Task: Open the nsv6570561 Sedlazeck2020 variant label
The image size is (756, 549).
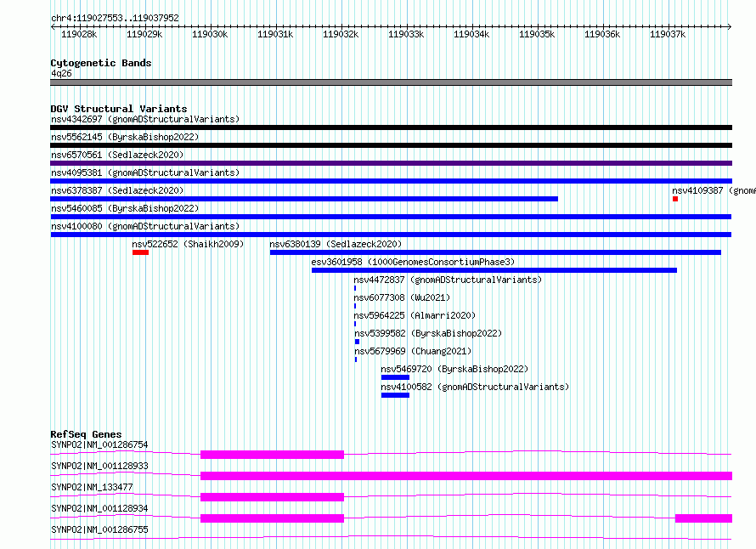Action: click(117, 155)
